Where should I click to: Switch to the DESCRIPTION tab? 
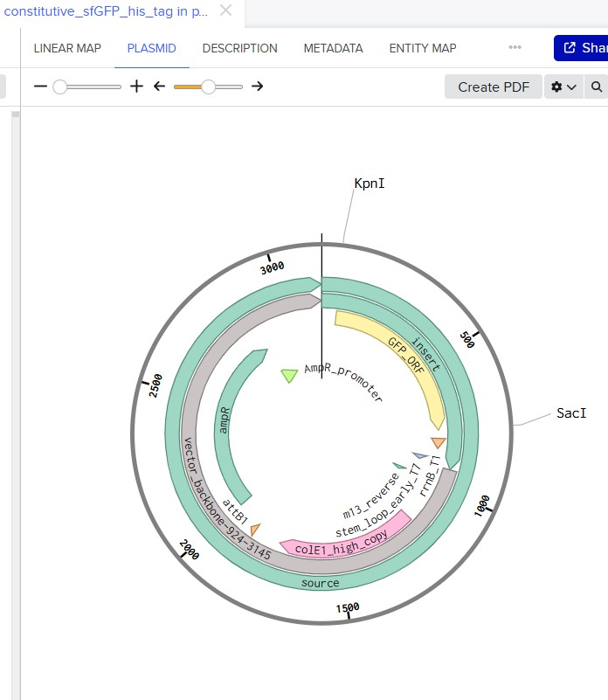click(x=239, y=48)
